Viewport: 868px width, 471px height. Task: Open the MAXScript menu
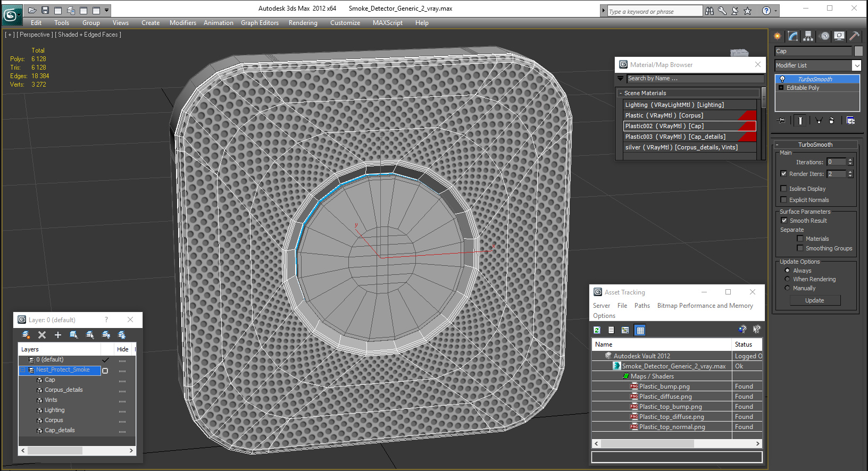388,23
